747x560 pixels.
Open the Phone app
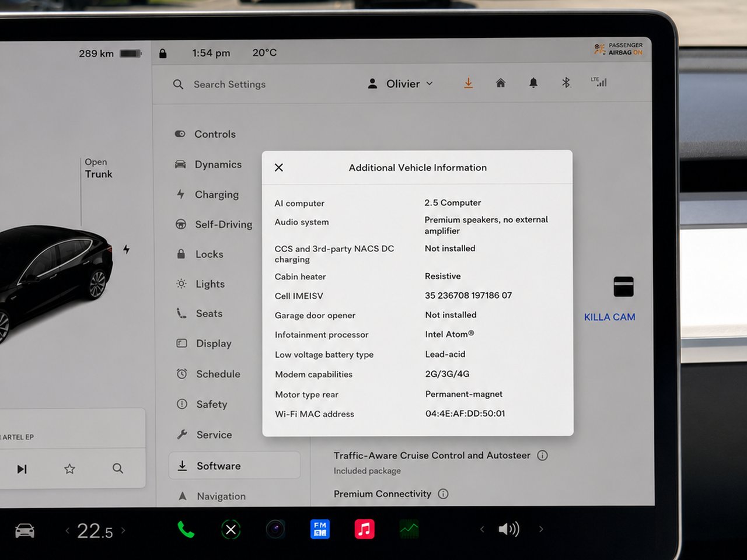[186, 530]
